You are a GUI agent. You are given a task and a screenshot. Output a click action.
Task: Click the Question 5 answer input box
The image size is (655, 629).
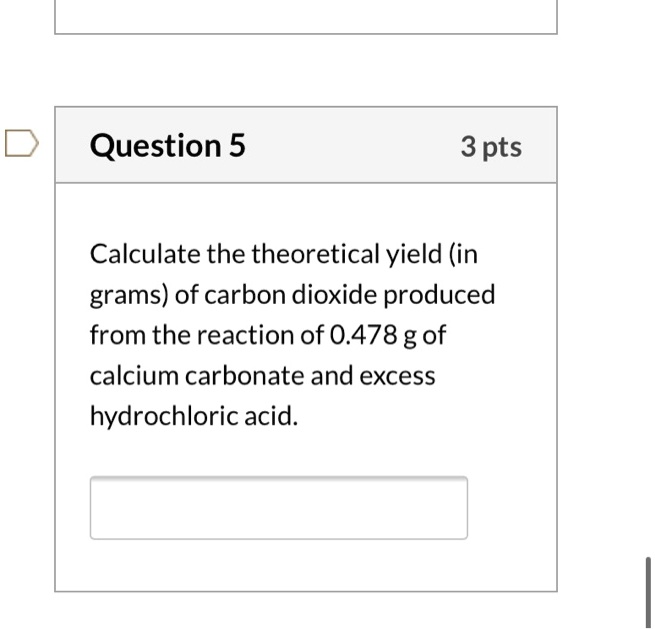click(278, 508)
